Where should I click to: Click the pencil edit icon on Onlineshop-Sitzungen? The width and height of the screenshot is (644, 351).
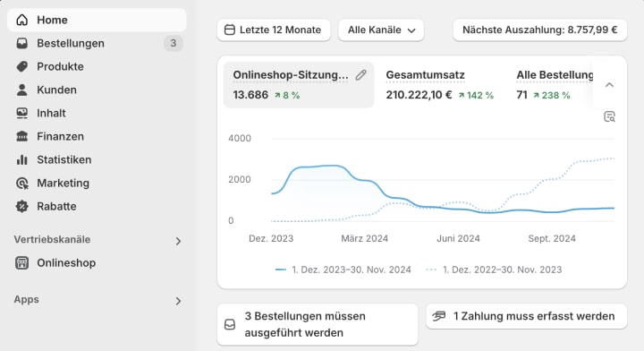click(x=360, y=75)
